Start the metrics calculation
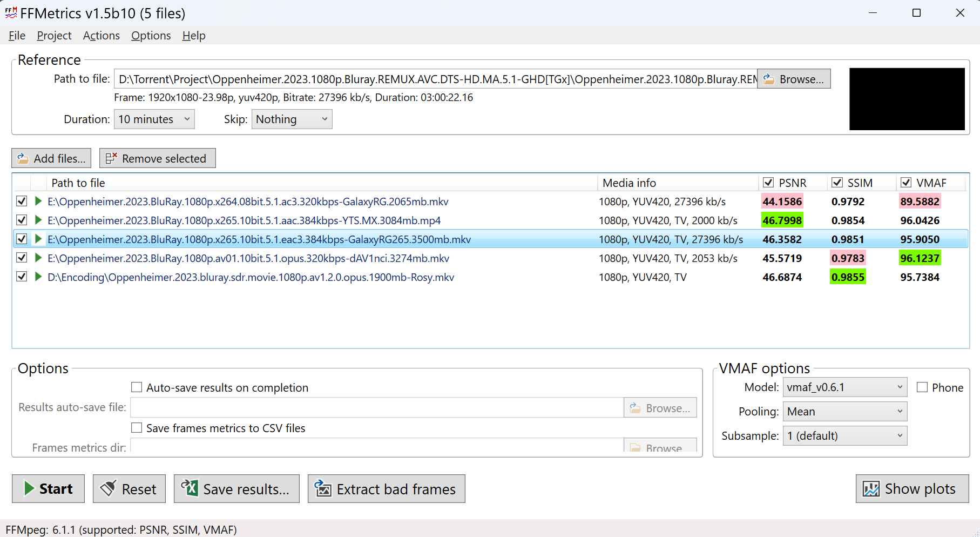The height and width of the screenshot is (537, 980). click(x=48, y=489)
